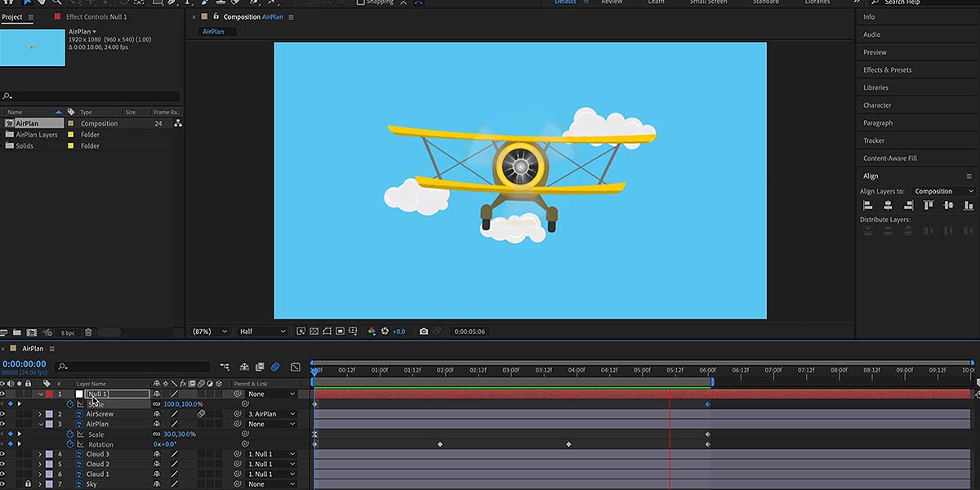Image resolution: width=980 pixels, height=490 pixels.
Task: Align selected layers to bottom edge
Action: (x=968, y=206)
